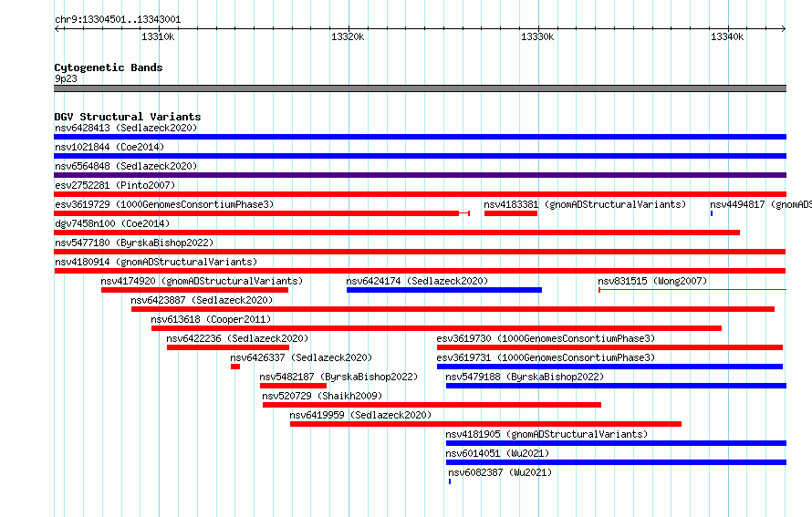The image size is (812, 517).
Task: Click the 13330k ruler tick label
Action: point(537,36)
